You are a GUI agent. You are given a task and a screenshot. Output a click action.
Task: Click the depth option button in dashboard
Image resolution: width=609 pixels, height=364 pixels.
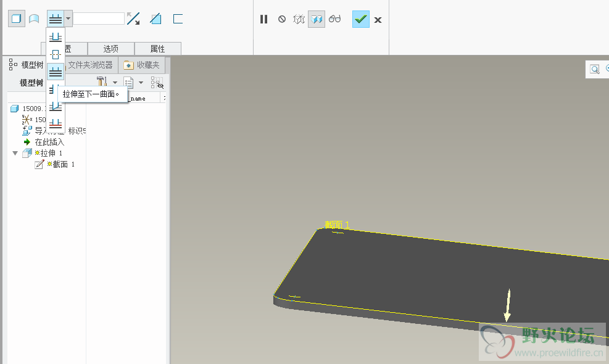(x=55, y=19)
